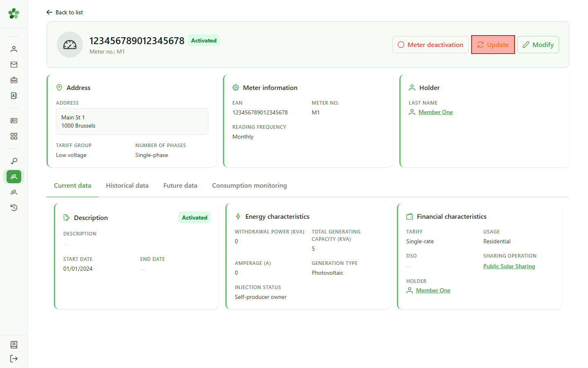The width and height of the screenshot is (588, 368).
Task: Click the Update button
Action: tap(493, 45)
